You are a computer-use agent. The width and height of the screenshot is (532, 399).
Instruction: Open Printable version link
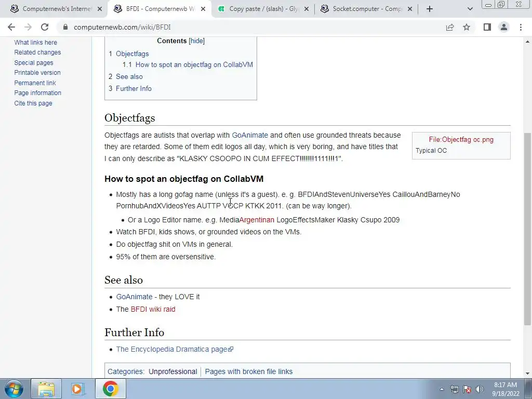pyautogui.click(x=37, y=73)
